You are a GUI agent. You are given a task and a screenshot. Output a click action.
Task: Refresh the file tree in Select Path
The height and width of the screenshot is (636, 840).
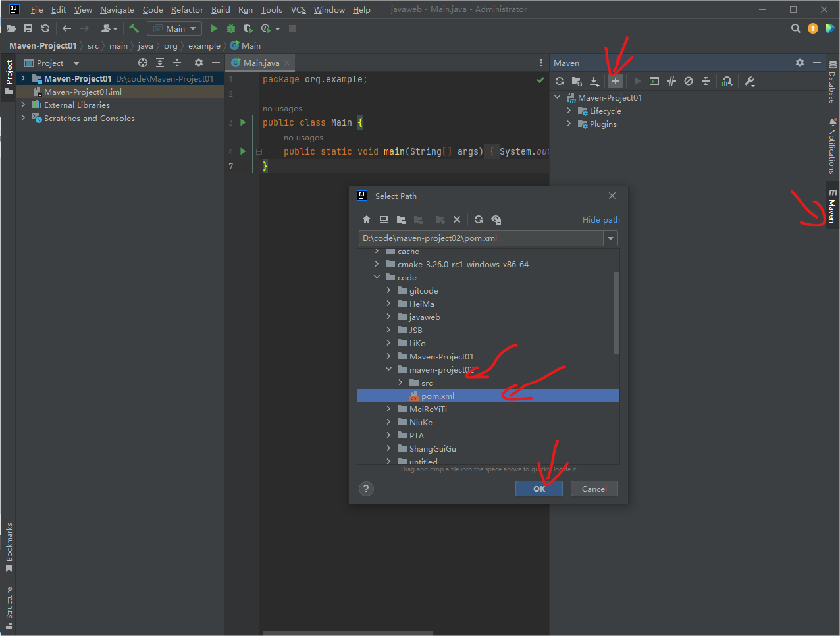479,219
